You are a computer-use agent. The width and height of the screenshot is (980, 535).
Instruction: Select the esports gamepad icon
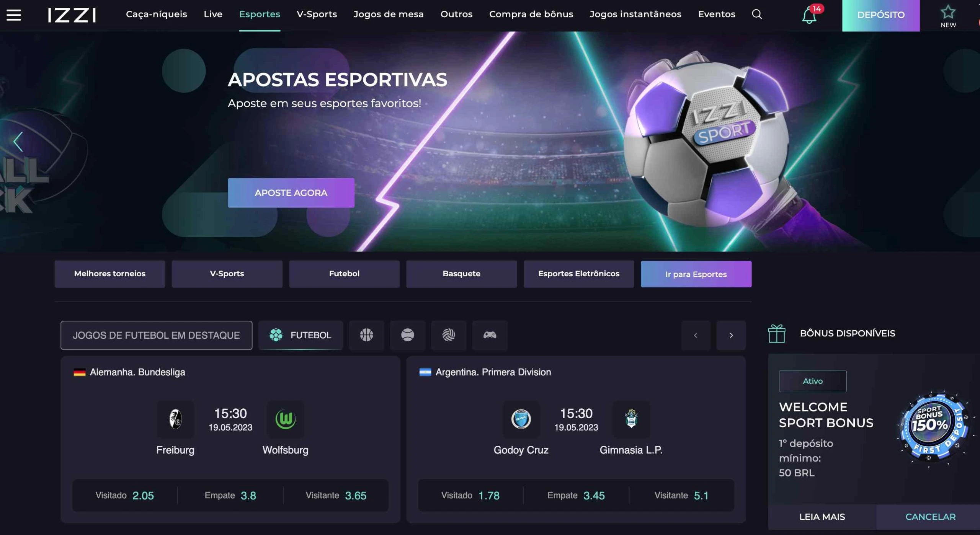click(490, 335)
